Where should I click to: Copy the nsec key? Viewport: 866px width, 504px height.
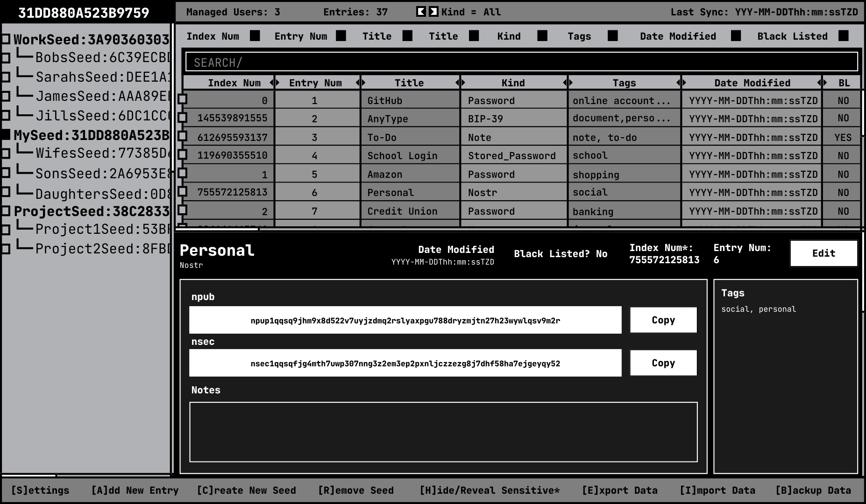(x=663, y=363)
